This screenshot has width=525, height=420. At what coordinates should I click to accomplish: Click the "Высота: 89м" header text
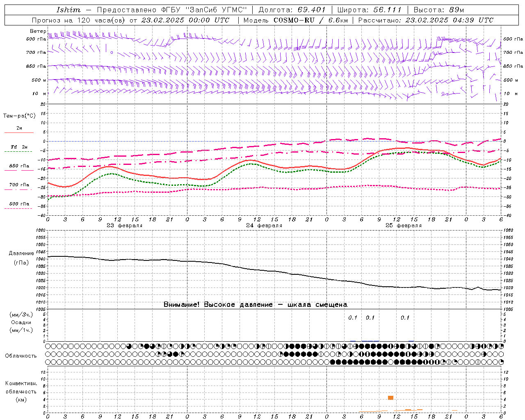tap(439, 10)
